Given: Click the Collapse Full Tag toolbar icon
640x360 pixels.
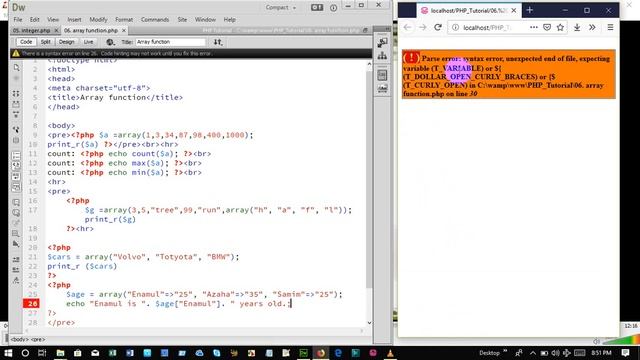Looking at the screenshot, I should pos(16,94).
